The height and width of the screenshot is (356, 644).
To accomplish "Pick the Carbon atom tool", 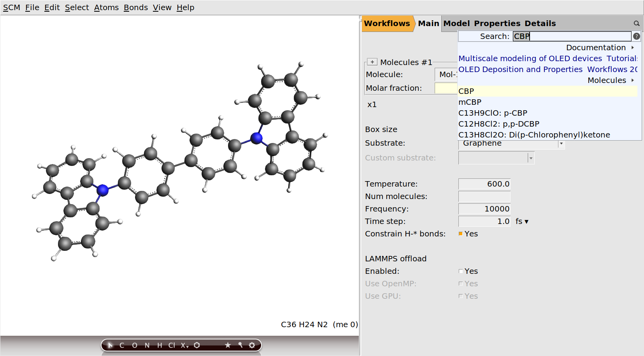I will [122, 345].
